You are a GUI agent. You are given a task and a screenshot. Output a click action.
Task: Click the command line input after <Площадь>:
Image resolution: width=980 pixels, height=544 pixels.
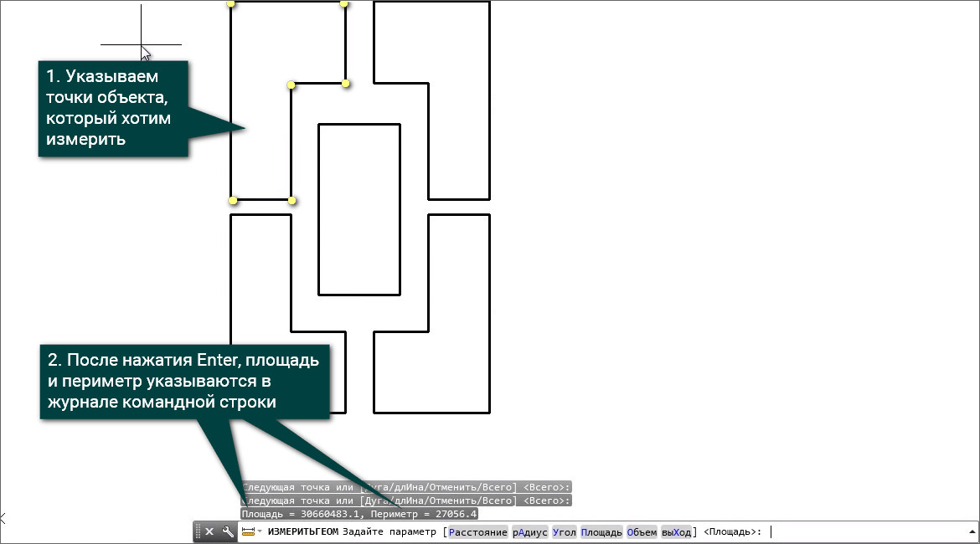pos(865,532)
